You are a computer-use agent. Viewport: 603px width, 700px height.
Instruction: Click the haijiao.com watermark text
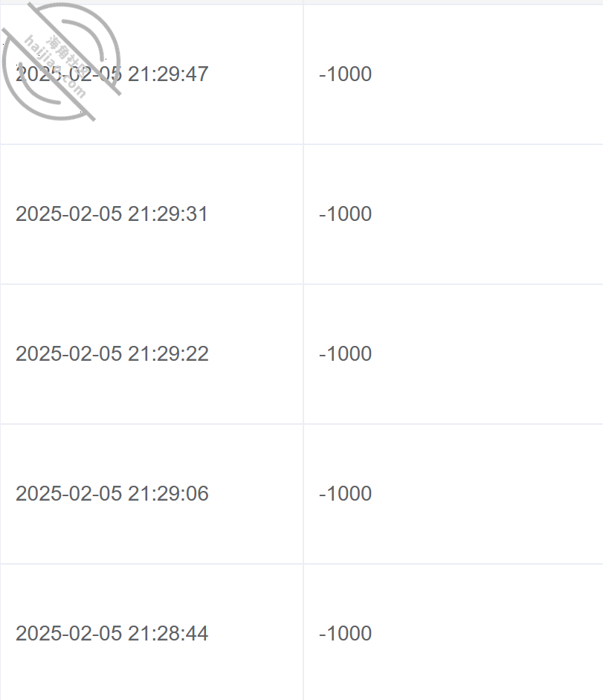click(55, 67)
